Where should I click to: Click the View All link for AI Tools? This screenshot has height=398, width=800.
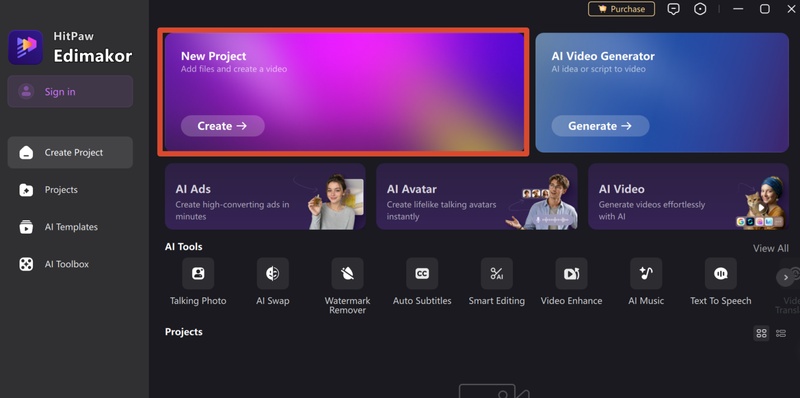click(770, 248)
